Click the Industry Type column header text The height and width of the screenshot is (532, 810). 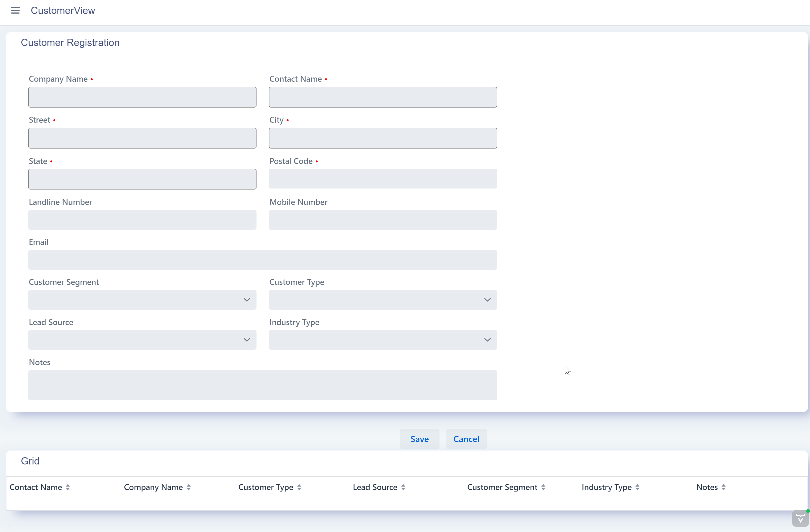[x=606, y=487]
